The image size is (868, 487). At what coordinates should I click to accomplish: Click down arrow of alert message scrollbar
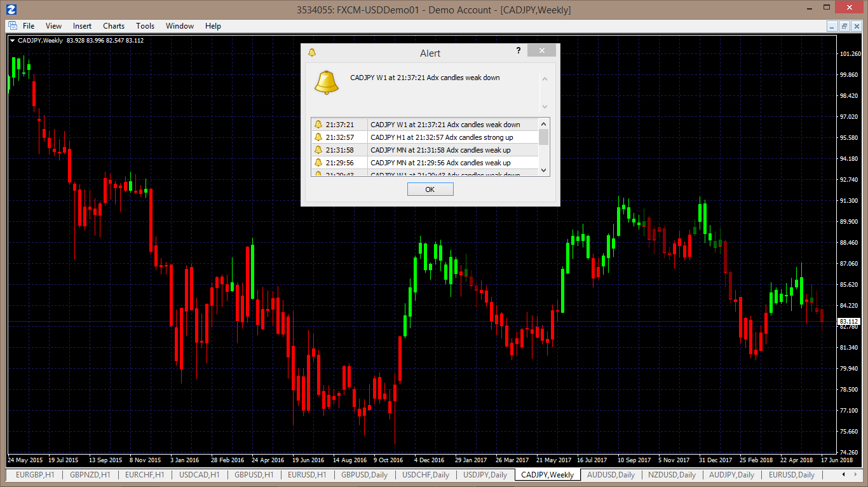click(x=545, y=106)
